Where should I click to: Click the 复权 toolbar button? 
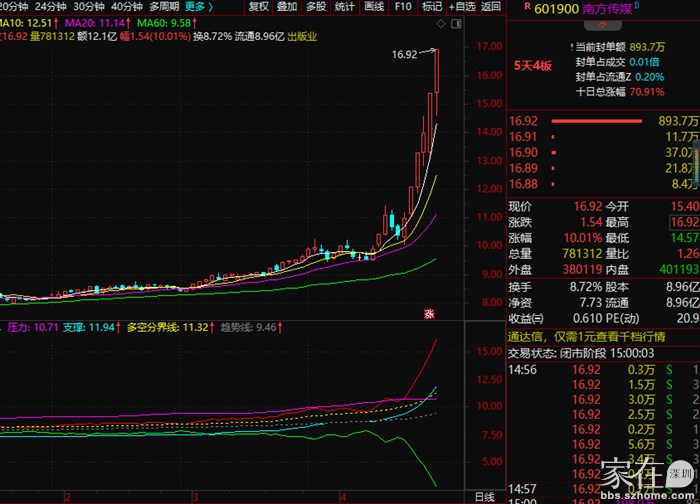[258, 6]
